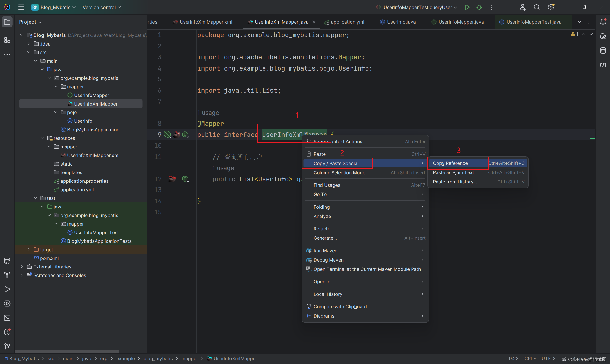Image resolution: width=610 pixels, height=364 pixels.
Task: Toggle the Project tool window folder icon
Action: click(7, 22)
